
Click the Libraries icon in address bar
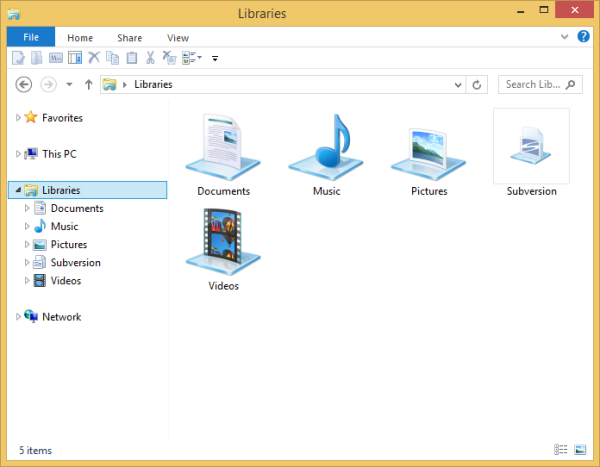pyautogui.click(x=109, y=85)
